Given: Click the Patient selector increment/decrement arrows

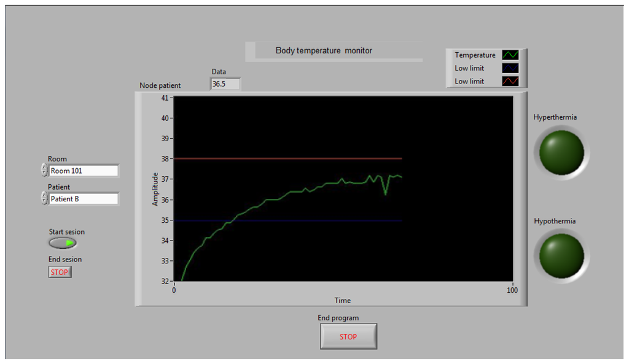Looking at the screenshot, I should tap(44, 199).
